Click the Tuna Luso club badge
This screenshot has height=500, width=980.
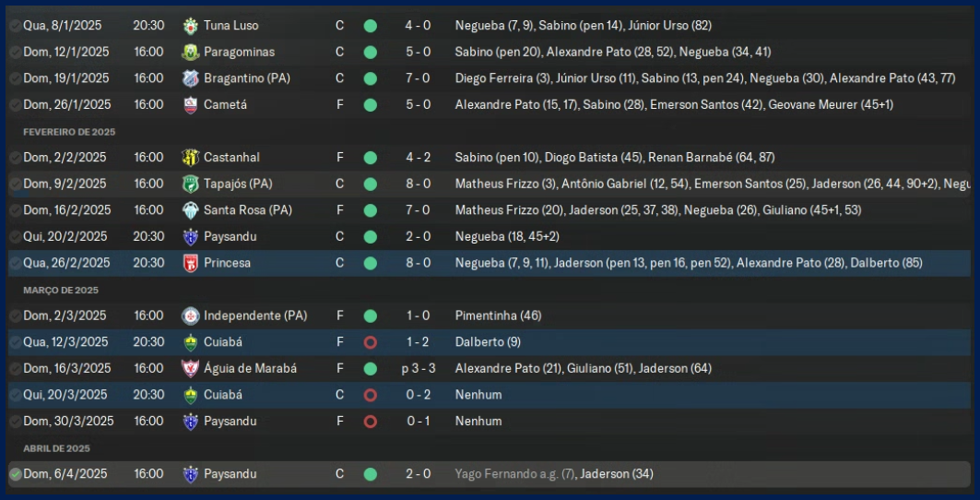pyautogui.click(x=191, y=26)
